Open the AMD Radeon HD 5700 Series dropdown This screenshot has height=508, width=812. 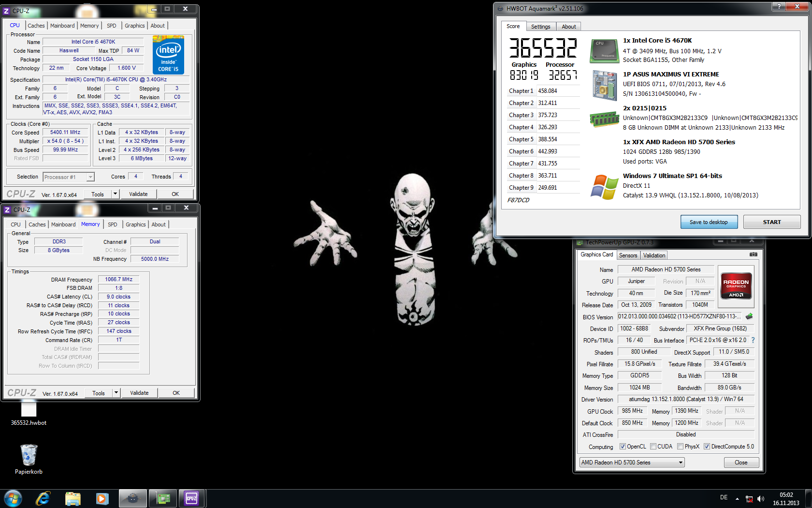tap(632, 463)
